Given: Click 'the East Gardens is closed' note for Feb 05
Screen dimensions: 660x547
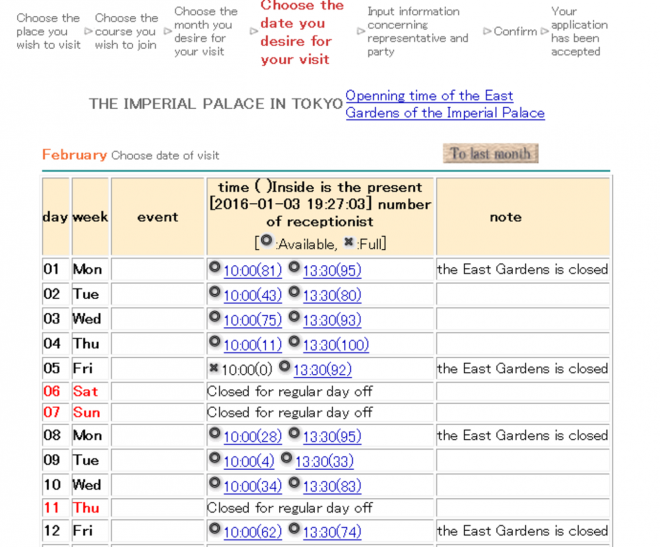Looking at the screenshot, I should click(522, 369).
